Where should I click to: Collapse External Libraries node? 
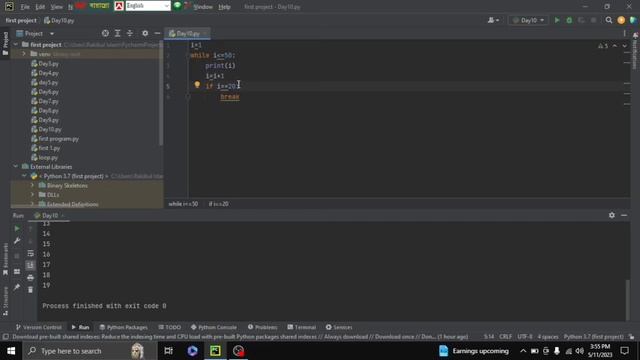(16, 167)
